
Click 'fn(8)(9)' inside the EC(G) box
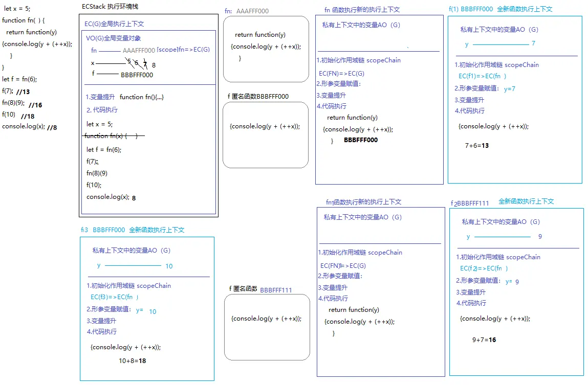97,173
